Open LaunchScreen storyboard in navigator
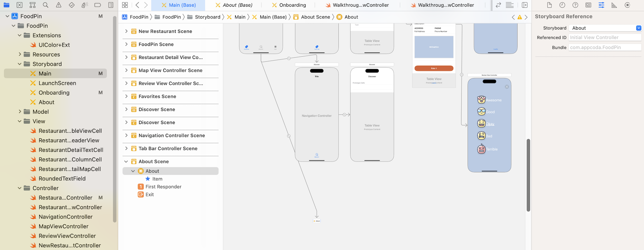 click(57, 83)
